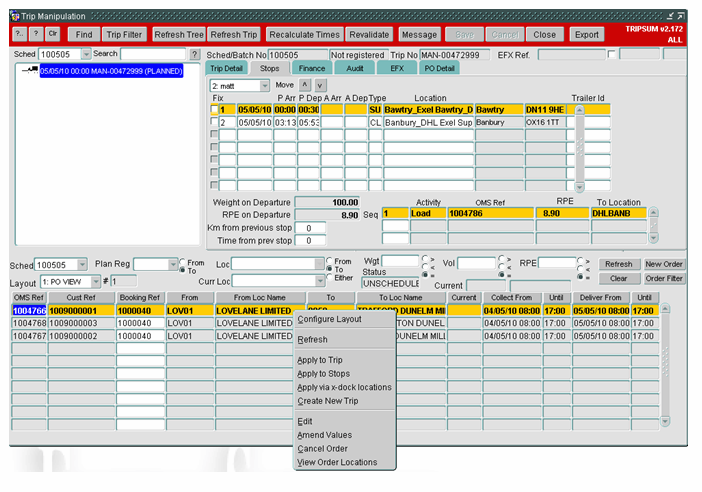The width and height of the screenshot is (702, 492).
Task: Select trip MAN-00472999 (PLANNED) in tree
Action: [111, 71]
